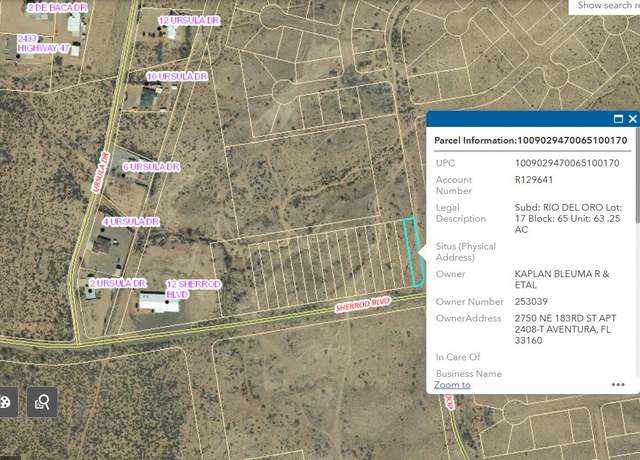Maximize the Parcel Information popup

point(618,119)
